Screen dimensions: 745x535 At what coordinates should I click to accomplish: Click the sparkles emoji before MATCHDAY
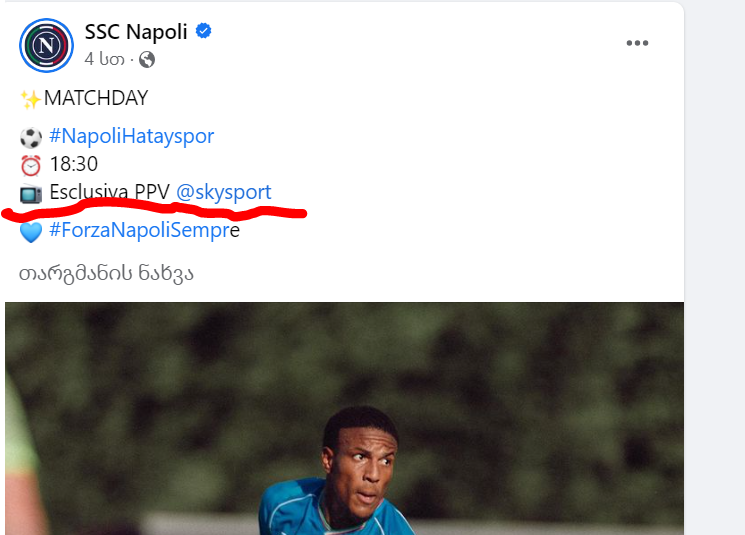pyautogui.click(x=30, y=98)
